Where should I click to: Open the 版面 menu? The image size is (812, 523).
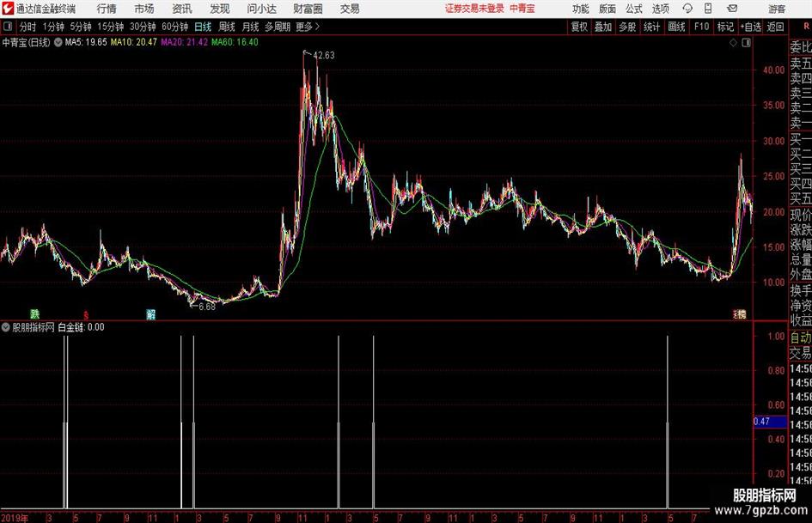607,9
